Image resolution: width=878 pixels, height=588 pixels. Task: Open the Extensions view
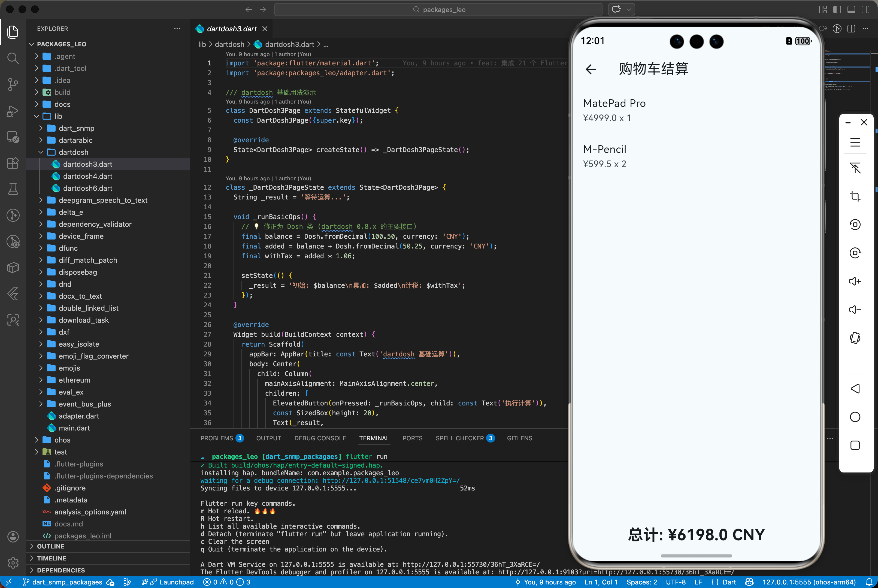point(13,163)
